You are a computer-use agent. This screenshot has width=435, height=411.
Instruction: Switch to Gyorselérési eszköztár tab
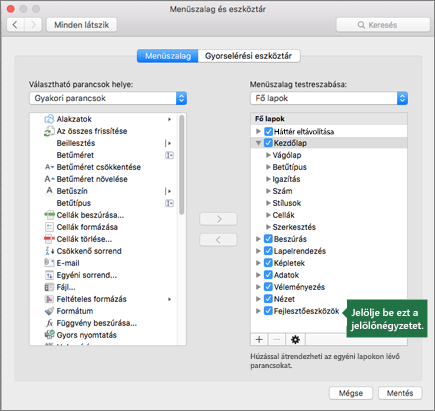249,56
